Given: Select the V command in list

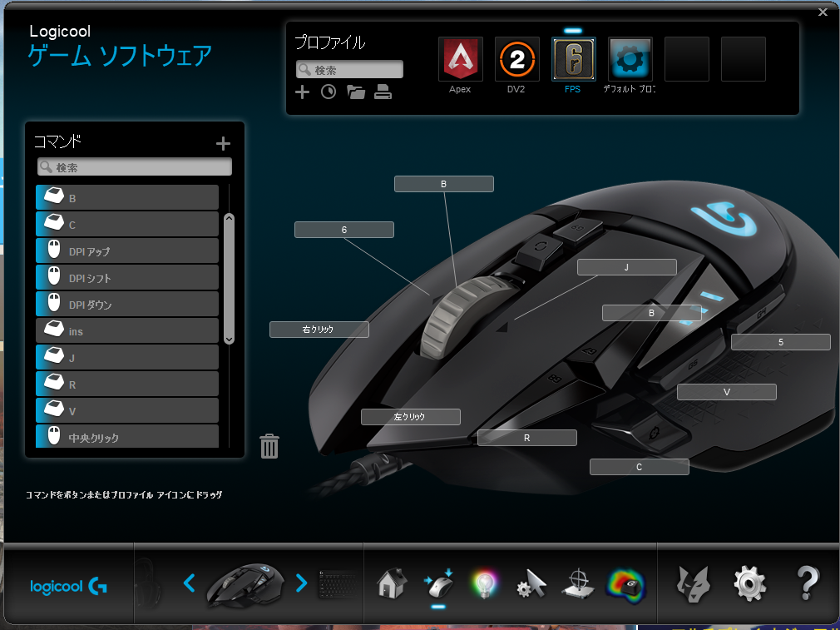Looking at the screenshot, I should (127, 410).
